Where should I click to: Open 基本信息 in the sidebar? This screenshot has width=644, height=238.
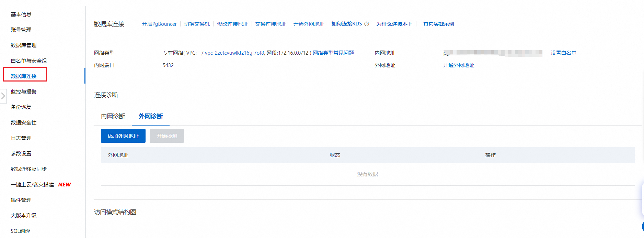click(21, 14)
